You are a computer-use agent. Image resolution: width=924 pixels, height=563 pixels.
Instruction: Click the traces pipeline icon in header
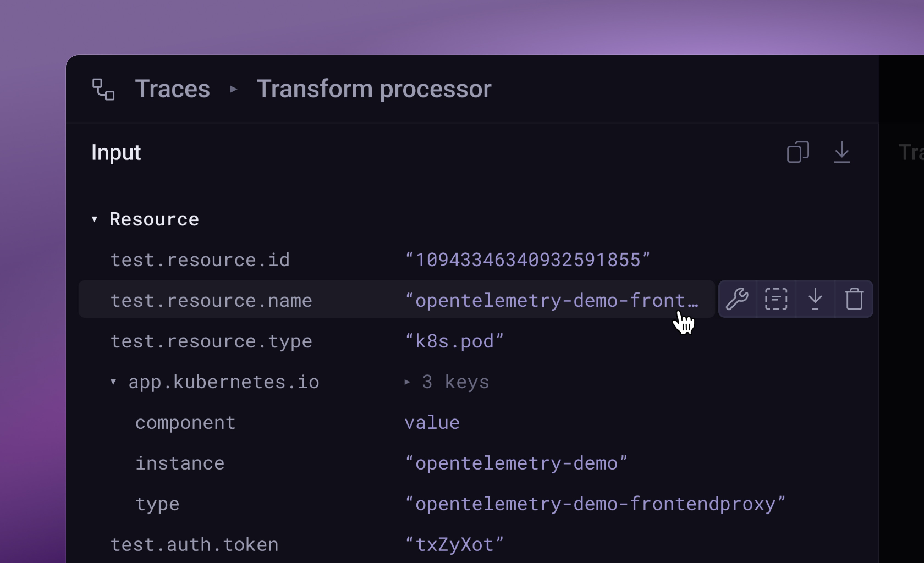103,89
